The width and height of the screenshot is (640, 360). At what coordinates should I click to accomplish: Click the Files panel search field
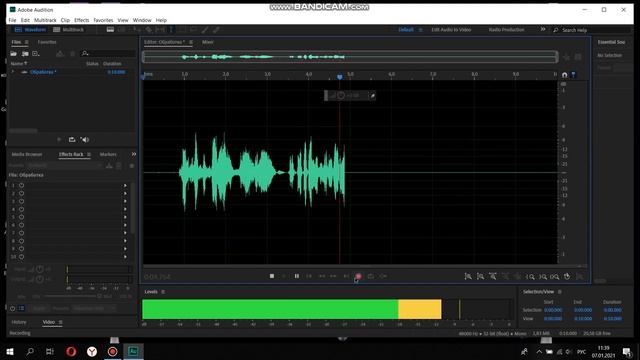point(108,53)
